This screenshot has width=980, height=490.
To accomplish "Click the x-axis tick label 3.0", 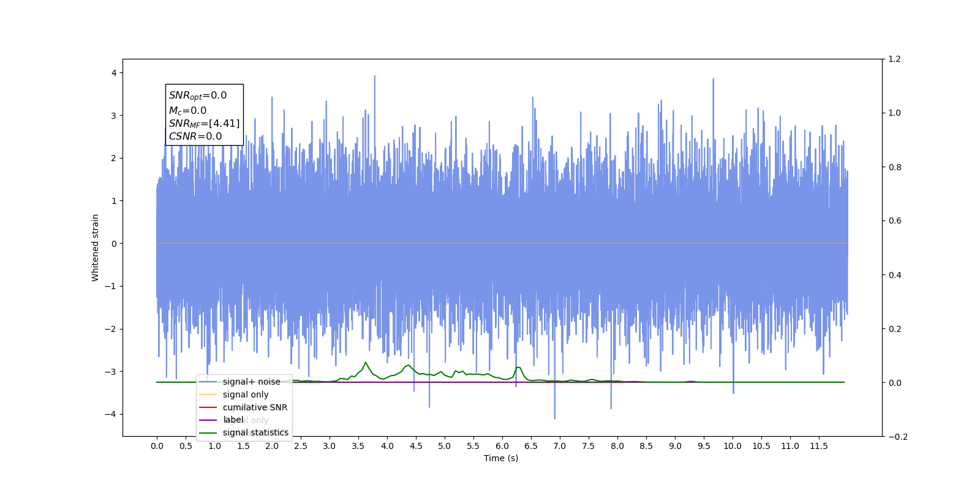I will click(x=330, y=446).
